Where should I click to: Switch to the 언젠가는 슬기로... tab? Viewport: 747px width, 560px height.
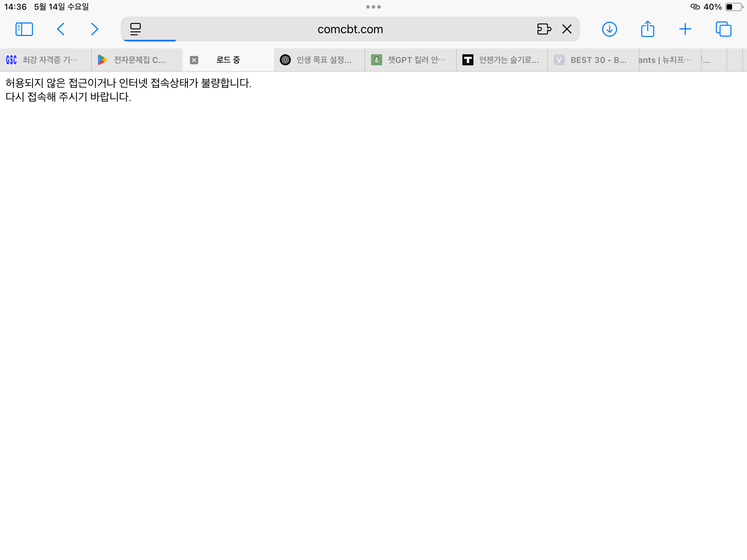[502, 60]
